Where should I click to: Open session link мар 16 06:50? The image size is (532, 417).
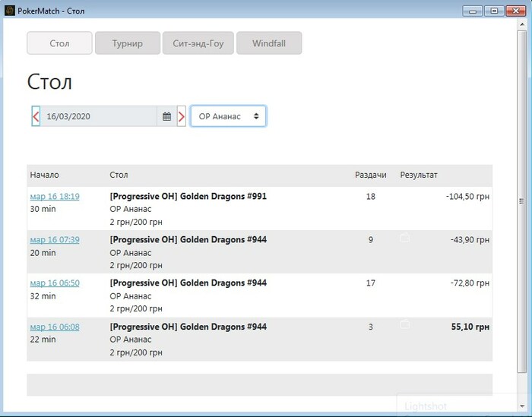[55, 283]
